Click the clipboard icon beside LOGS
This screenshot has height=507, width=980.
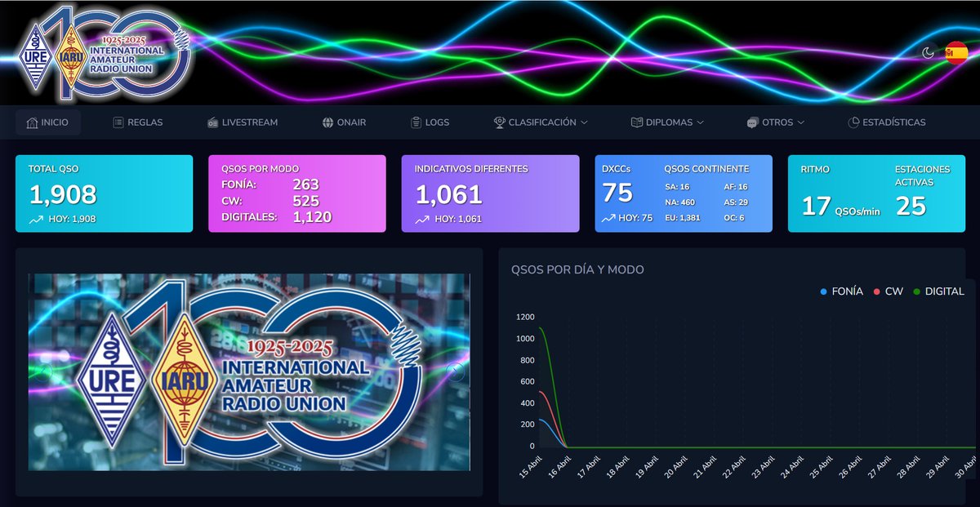click(x=416, y=122)
